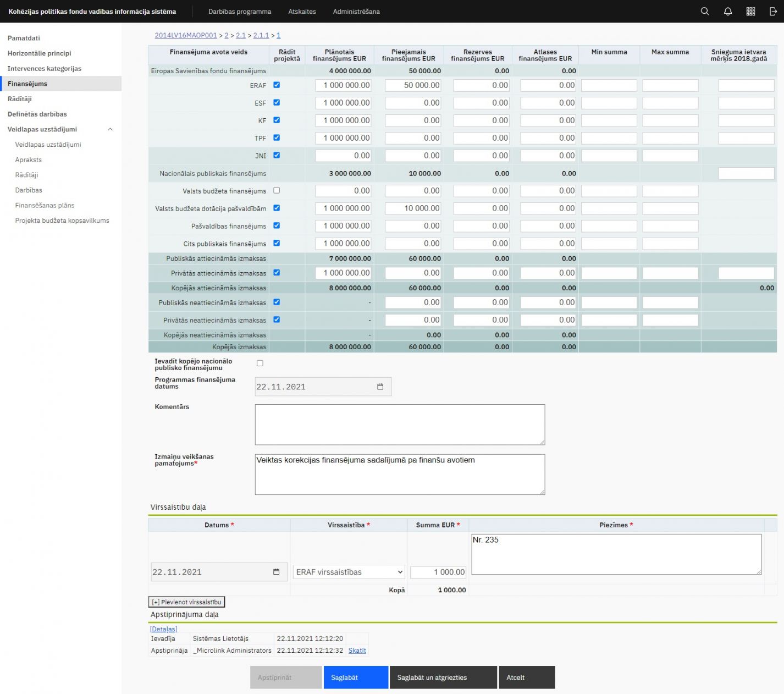This screenshot has width=784, height=694.
Task: Open calendar picker in Virssaistību date field
Action: [x=276, y=572]
